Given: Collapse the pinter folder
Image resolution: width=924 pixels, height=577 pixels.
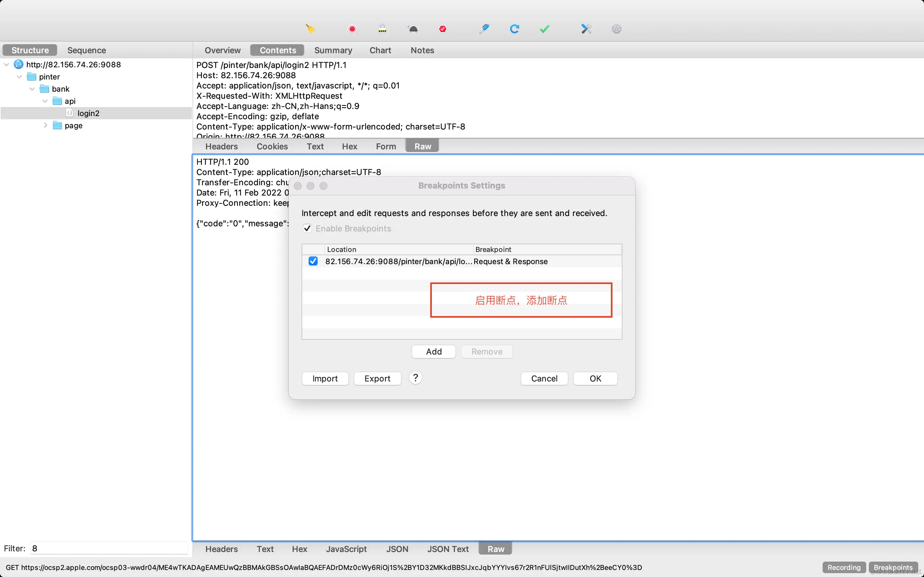Looking at the screenshot, I should (20, 77).
